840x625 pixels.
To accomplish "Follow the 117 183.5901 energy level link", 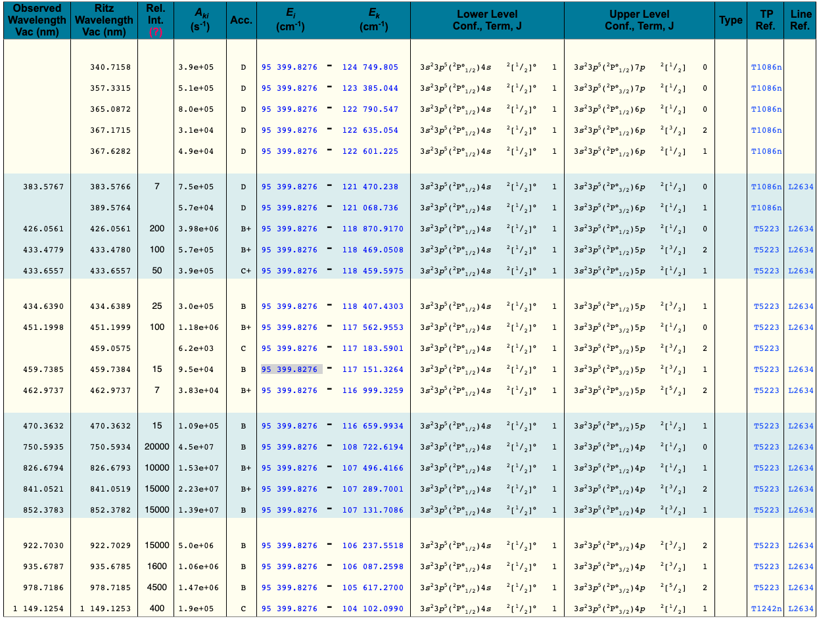I will (373, 348).
